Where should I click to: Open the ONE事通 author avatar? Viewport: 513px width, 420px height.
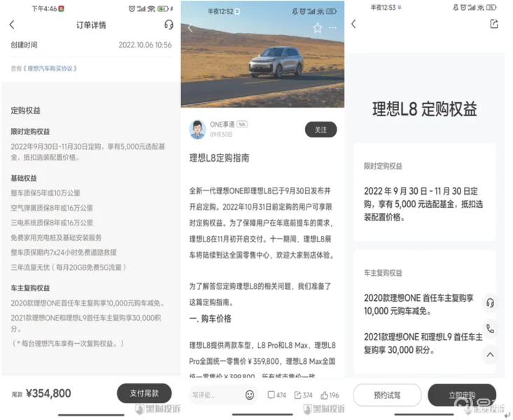[x=197, y=129]
